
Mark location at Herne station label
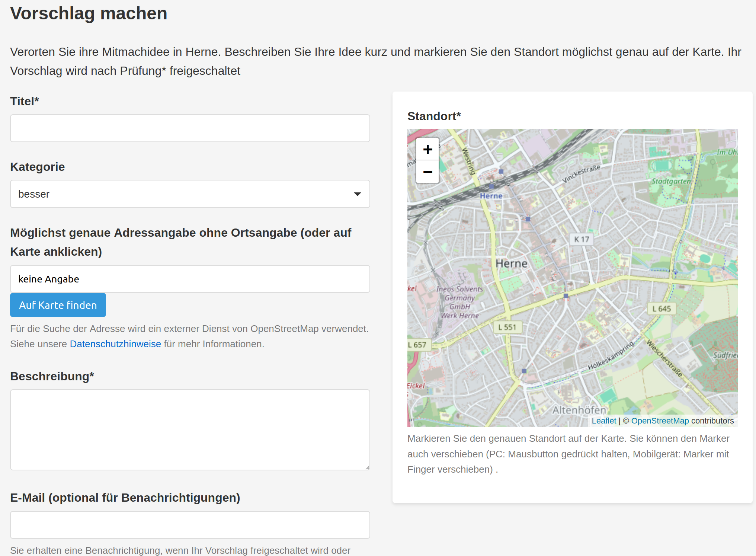coord(491,196)
